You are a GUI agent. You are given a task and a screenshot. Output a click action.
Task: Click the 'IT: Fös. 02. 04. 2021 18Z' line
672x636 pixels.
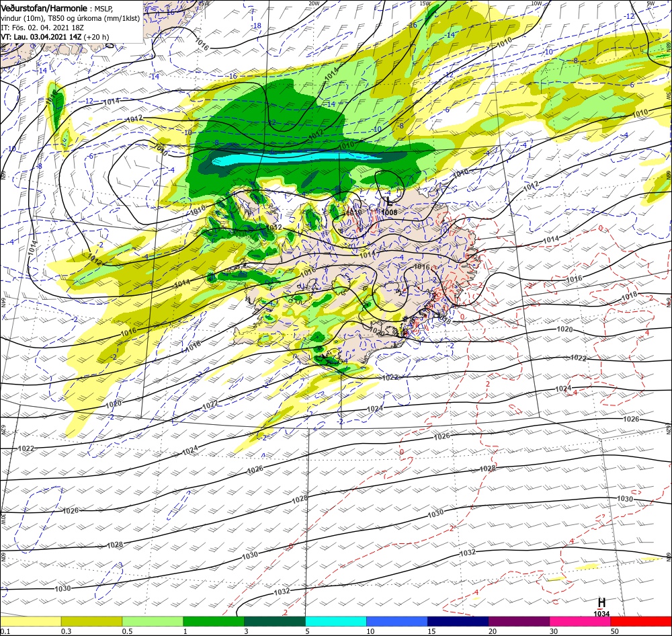pos(42,28)
